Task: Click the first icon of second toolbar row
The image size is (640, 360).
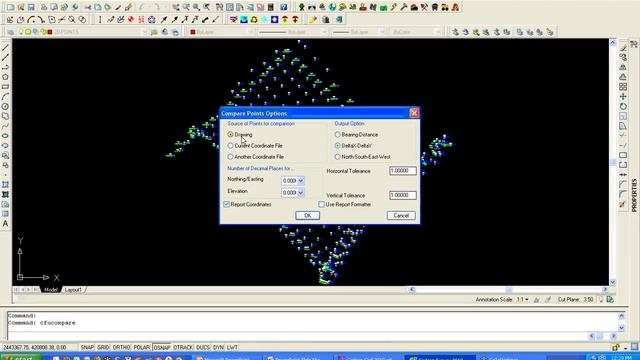Action: pyautogui.click(x=10, y=19)
